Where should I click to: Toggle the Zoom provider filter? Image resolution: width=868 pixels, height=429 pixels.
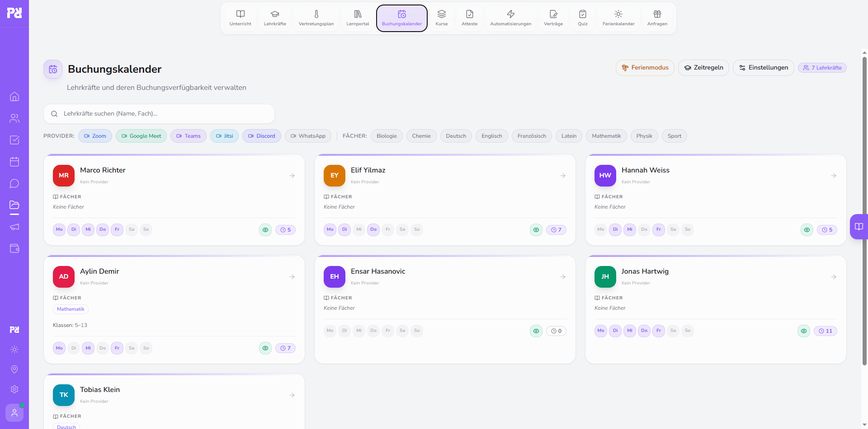coord(95,136)
